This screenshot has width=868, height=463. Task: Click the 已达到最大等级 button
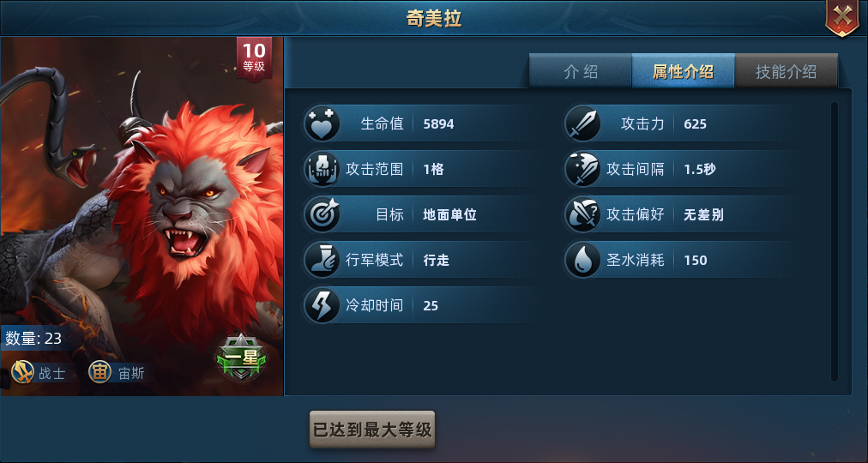pos(372,430)
